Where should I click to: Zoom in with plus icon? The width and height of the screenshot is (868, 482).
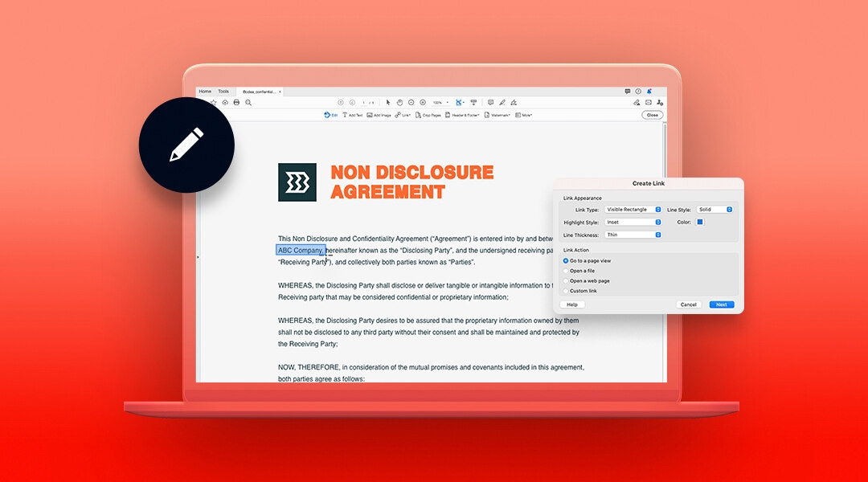423,102
